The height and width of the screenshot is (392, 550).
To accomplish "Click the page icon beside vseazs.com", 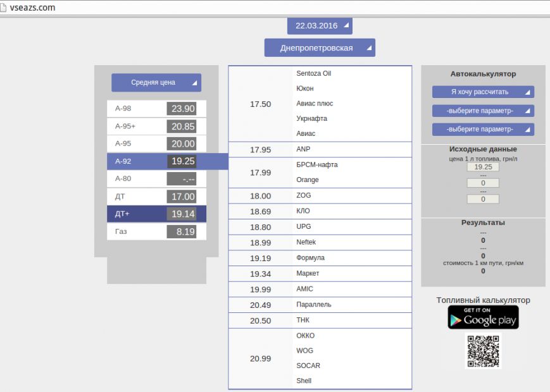I will click(x=3, y=8).
